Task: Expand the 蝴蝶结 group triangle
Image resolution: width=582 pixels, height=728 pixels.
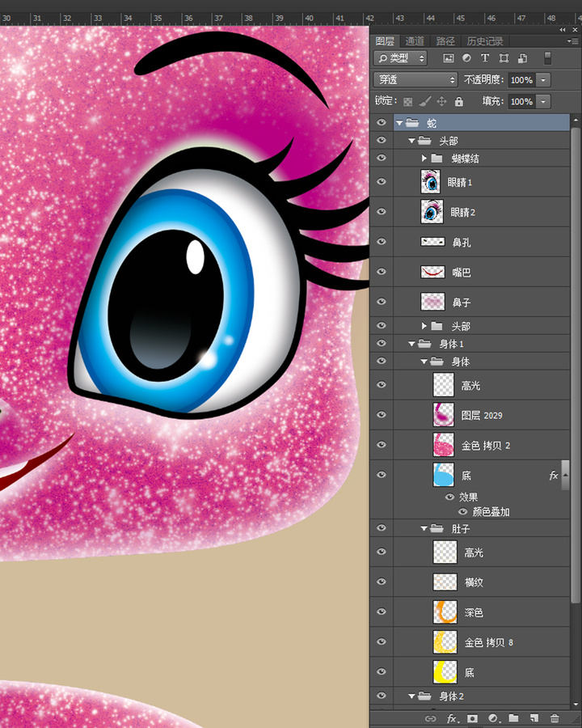Action: [x=424, y=159]
